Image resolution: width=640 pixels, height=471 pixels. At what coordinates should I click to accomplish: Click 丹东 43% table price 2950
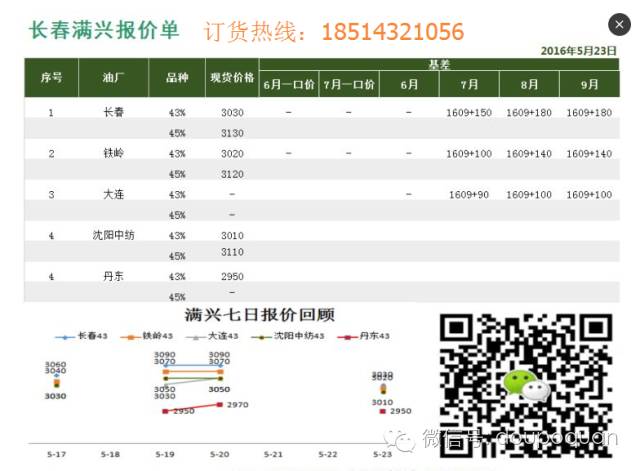point(232,277)
